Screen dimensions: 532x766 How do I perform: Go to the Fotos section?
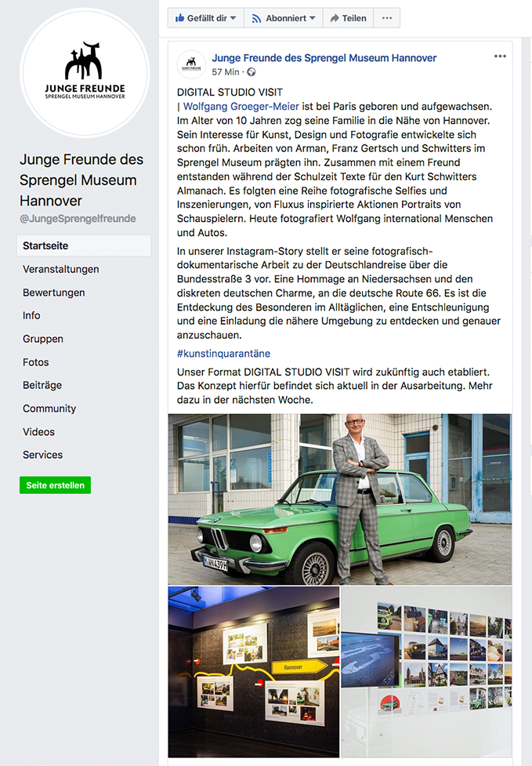click(x=35, y=362)
